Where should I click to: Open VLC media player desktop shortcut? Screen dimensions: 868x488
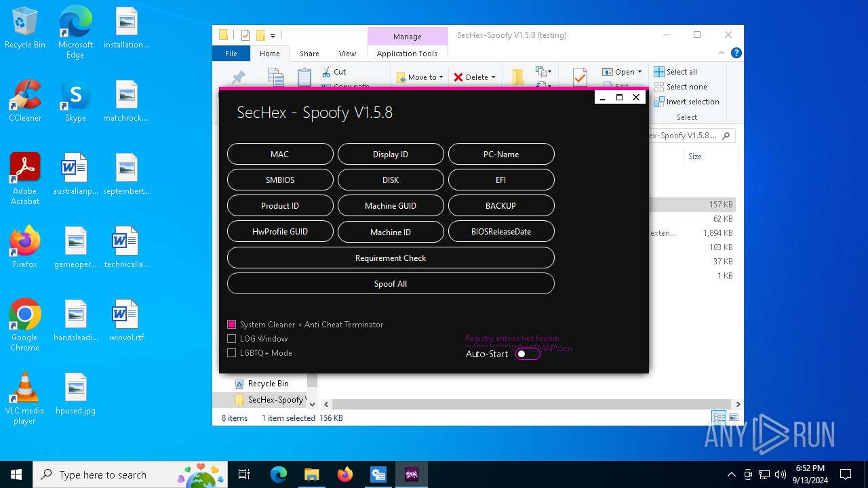point(25,399)
